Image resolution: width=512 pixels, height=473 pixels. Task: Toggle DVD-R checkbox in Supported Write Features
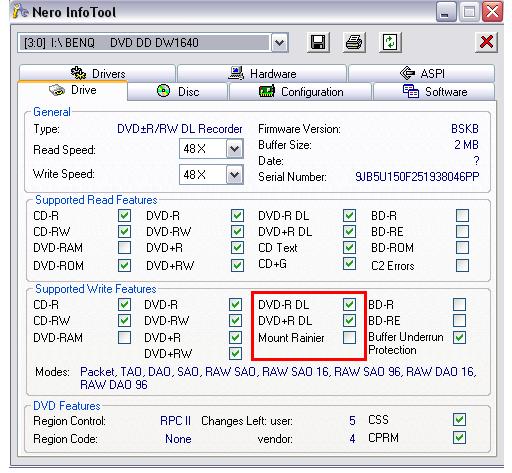tap(235, 304)
